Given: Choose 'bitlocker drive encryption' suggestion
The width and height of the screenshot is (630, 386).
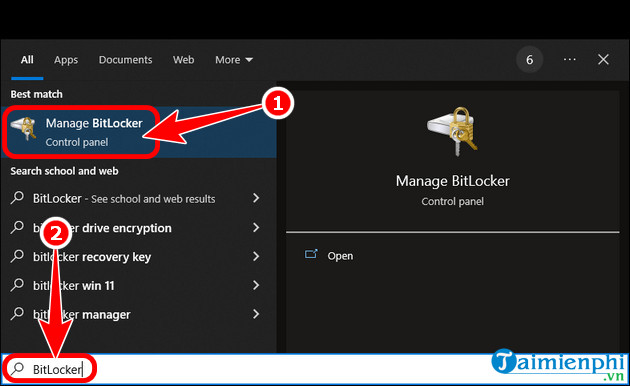Looking at the screenshot, I should (102, 228).
